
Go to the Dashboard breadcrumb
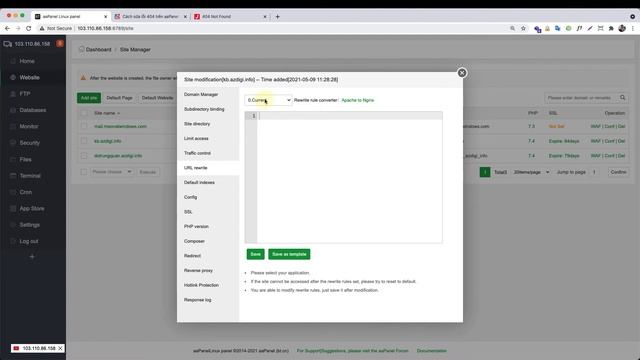coord(98,49)
